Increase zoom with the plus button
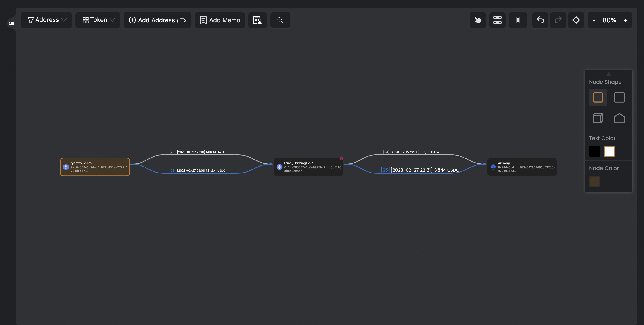 click(625, 21)
